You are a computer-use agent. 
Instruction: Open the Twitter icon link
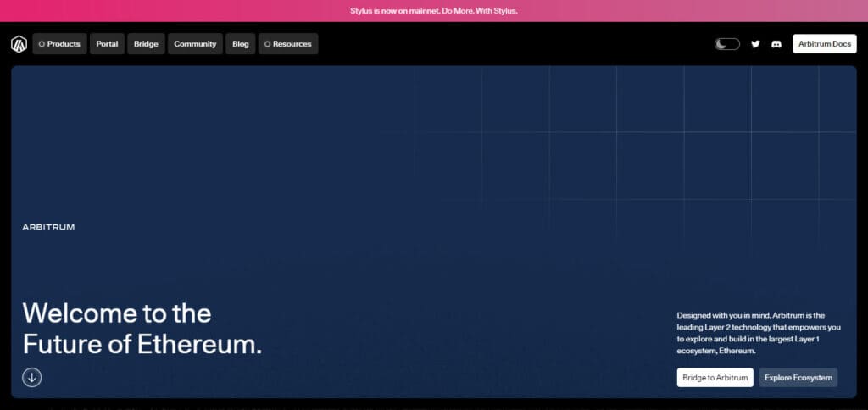[x=755, y=44]
